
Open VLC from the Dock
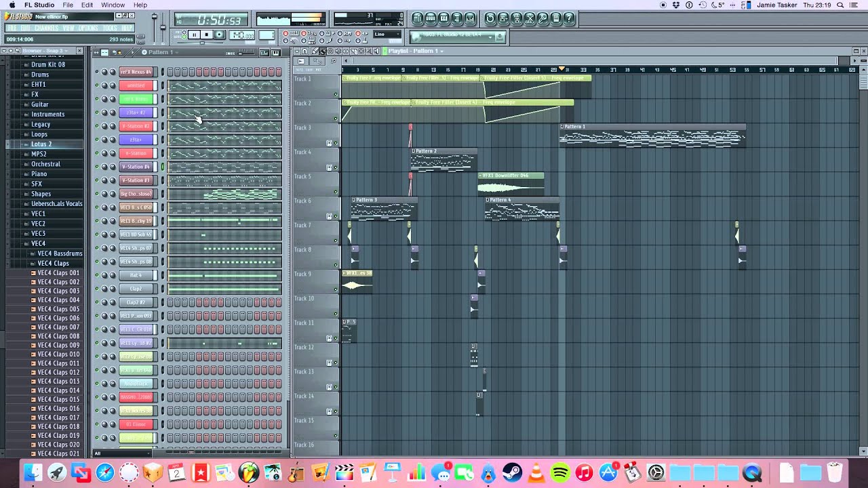(x=536, y=472)
